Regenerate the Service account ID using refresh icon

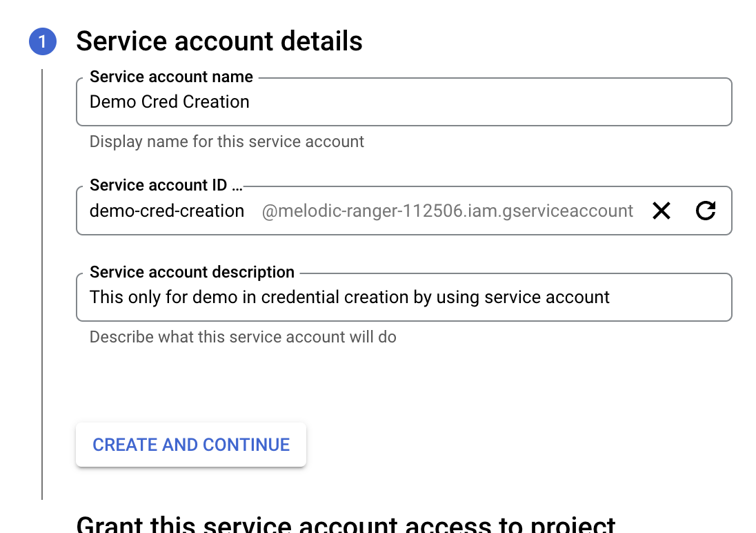tap(706, 211)
